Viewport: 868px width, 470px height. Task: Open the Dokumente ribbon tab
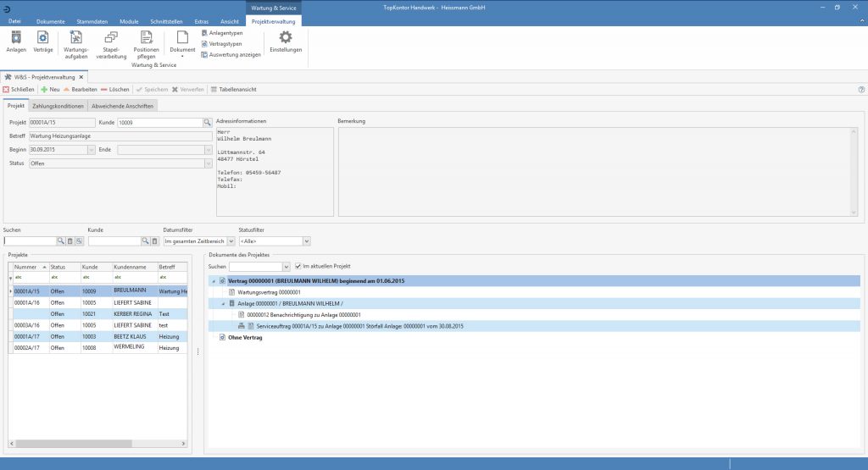(x=50, y=21)
